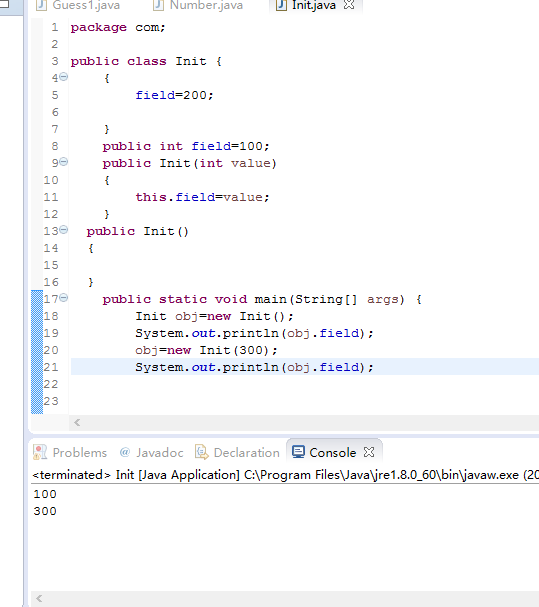The height and width of the screenshot is (607, 539).
Task: Click line number 23 in the gutter
Action: click(x=51, y=401)
